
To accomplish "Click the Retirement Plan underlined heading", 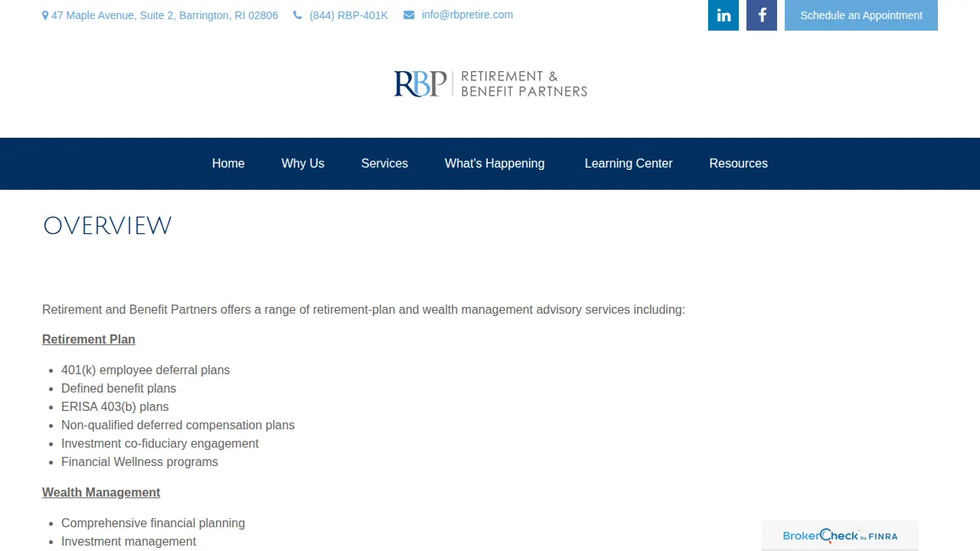I will (x=89, y=340).
